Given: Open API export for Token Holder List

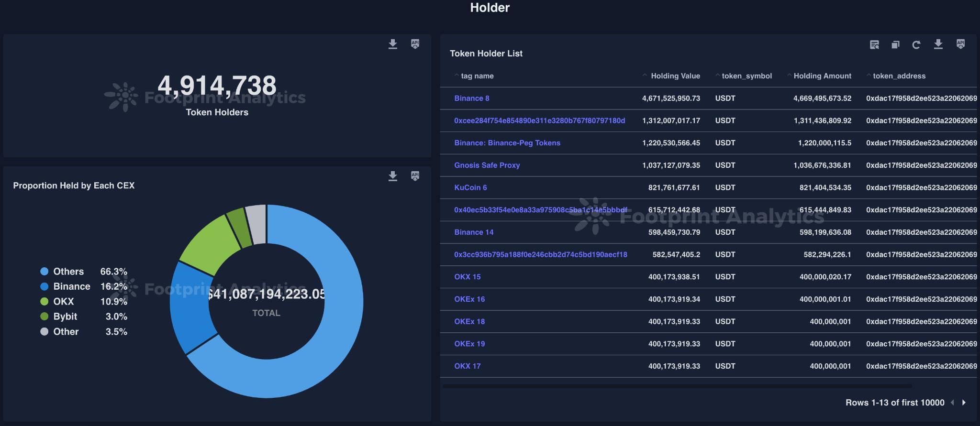Looking at the screenshot, I should [960, 44].
